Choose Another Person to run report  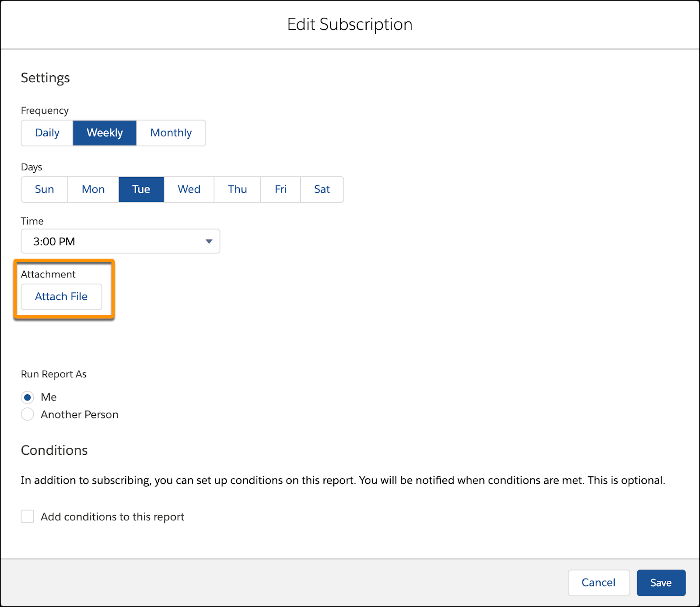[x=27, y=414]
